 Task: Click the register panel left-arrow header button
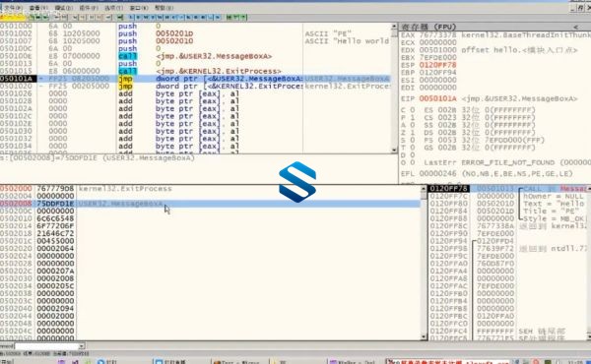pyautogui.click(x=575, y=27)
